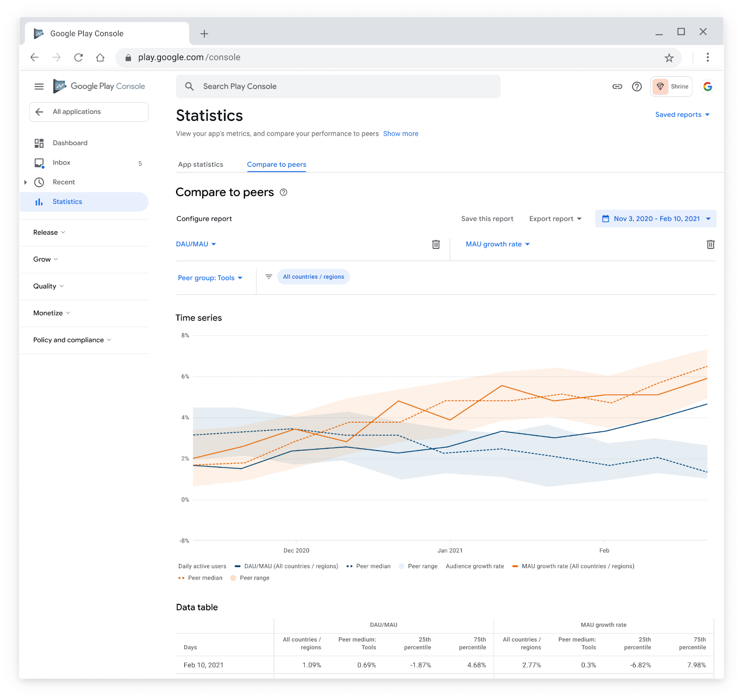Image resolution: width=743 pixels, height=700 pixels.
Task: Click the Jan 2021 axis label
Action: pyautogui.click(x=450, y=551)
